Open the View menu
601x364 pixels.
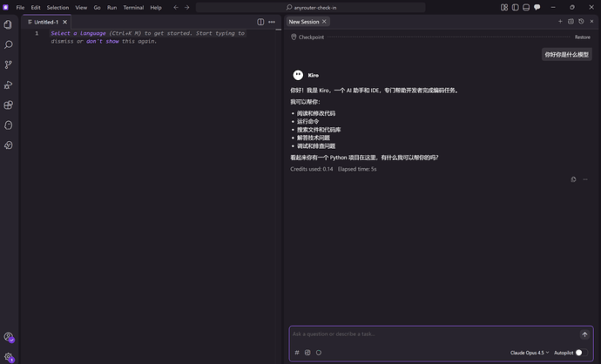(x=81, y=7)
